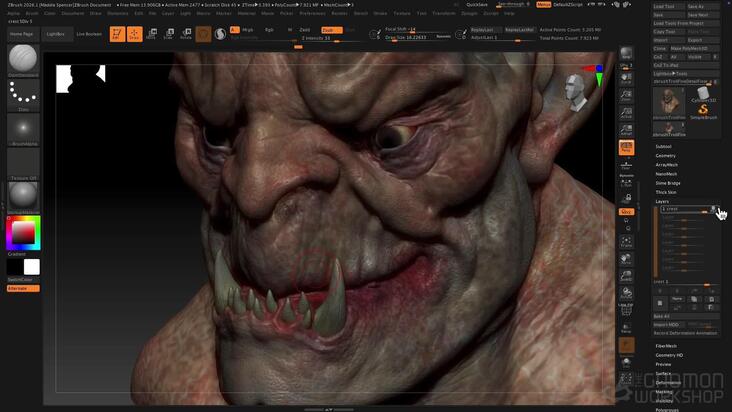Screen dimensions: 732x412
Task: Open the brush alpha selector
Action: (x=23, y=129)
